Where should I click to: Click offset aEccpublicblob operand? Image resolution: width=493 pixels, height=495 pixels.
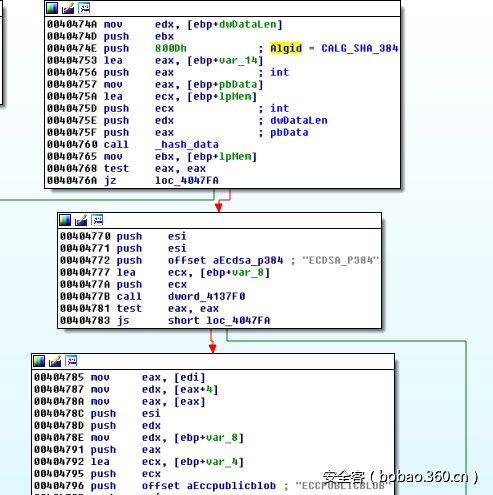[x=209, y=486]
